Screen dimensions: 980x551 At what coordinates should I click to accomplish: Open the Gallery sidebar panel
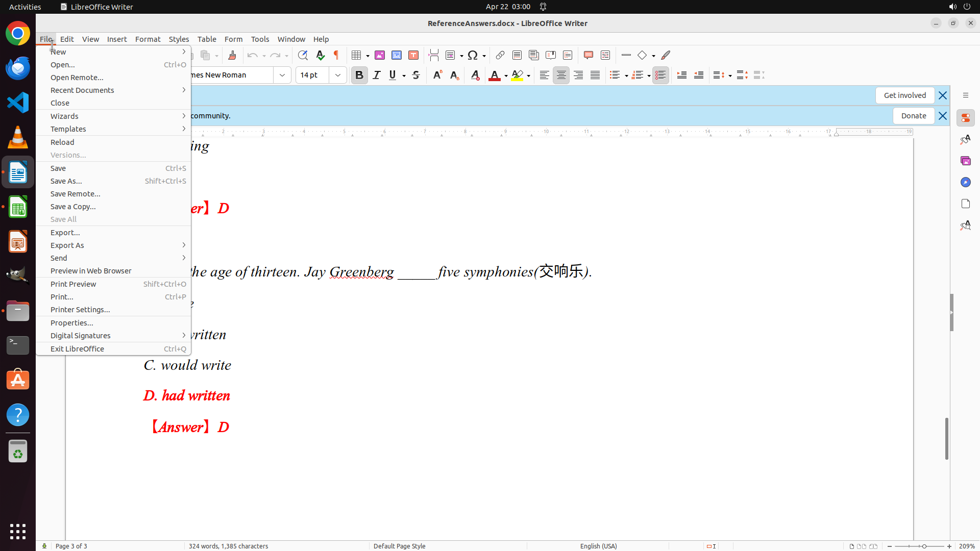pos(965,161)
